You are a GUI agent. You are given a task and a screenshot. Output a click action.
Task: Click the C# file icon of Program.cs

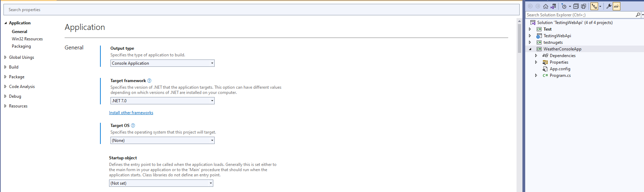(x=545, y=75)
